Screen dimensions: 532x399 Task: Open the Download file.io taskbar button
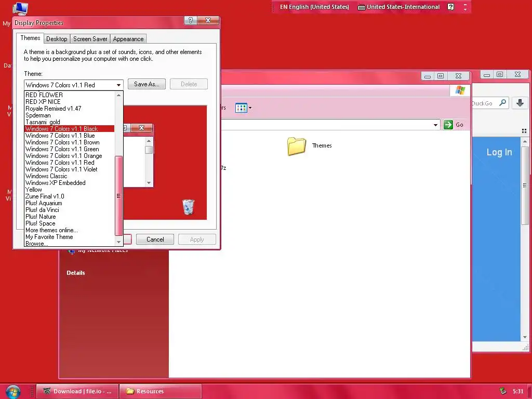click(x=77, y=391)
